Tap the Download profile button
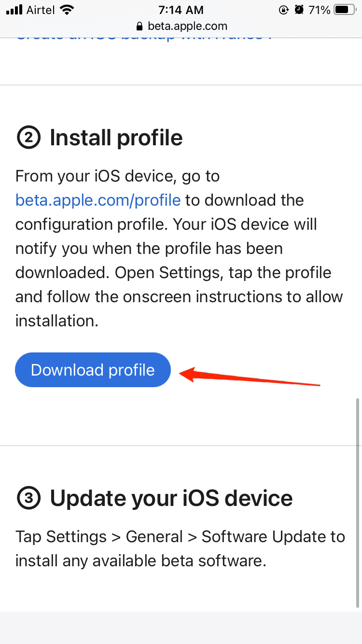 (93, 370)
